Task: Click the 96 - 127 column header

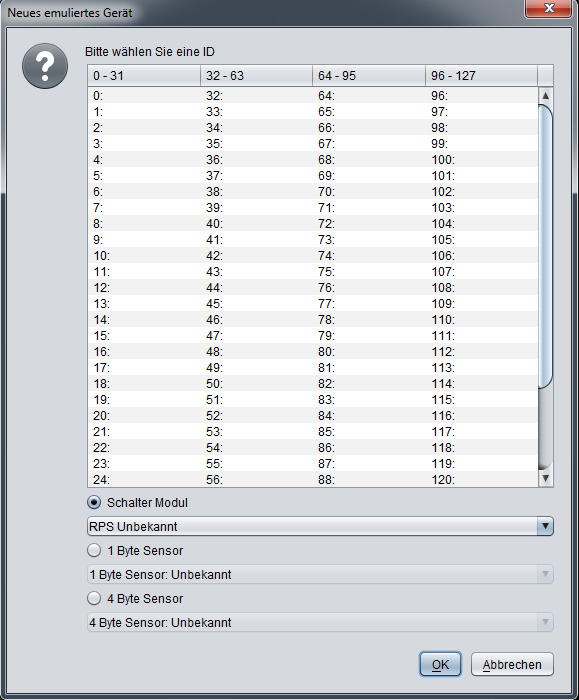Action: 481,75
